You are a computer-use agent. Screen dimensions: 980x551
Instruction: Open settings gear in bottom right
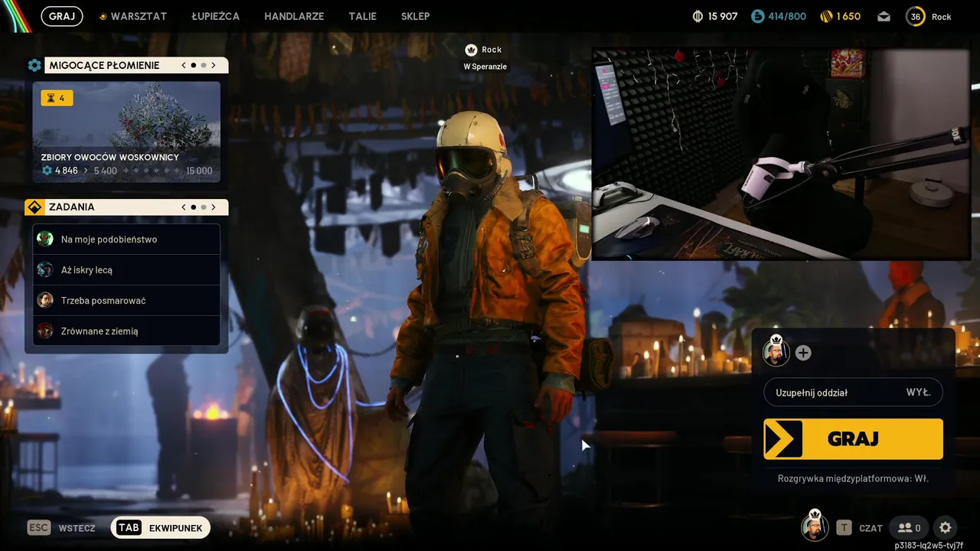(x=945, y=528)
